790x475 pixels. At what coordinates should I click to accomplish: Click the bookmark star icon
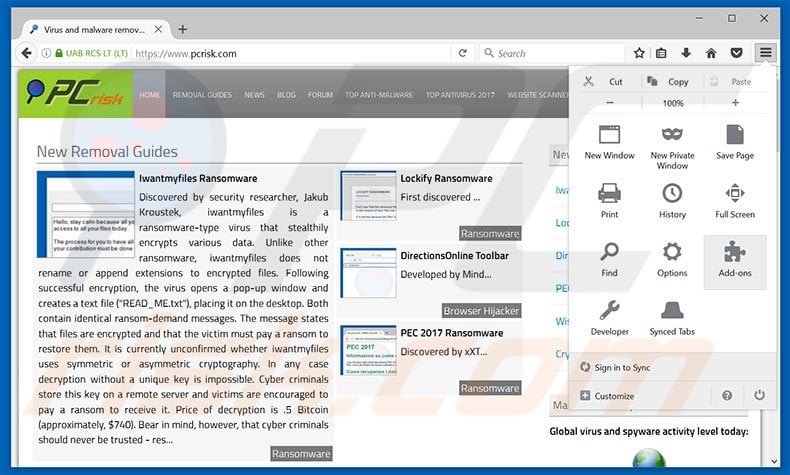tap(639, 53)
